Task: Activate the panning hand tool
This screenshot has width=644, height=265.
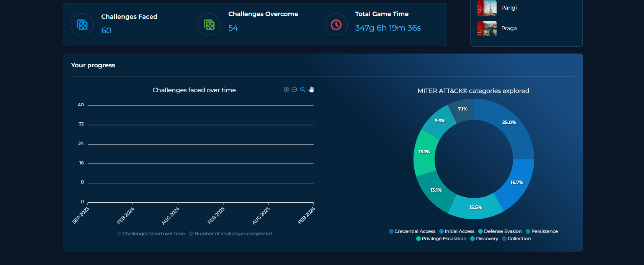Action: tap(311, 89)
